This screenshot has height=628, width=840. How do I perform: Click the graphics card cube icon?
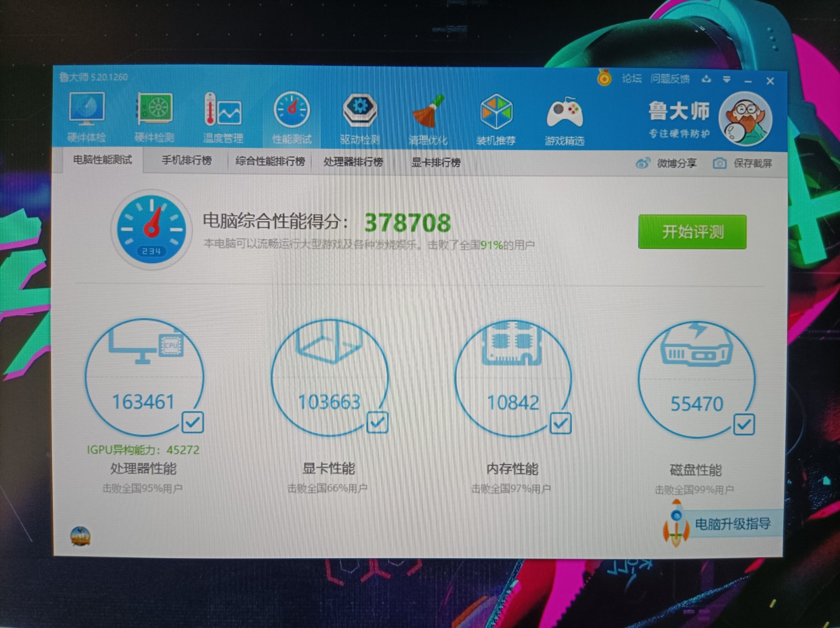(x=329, y=341)
